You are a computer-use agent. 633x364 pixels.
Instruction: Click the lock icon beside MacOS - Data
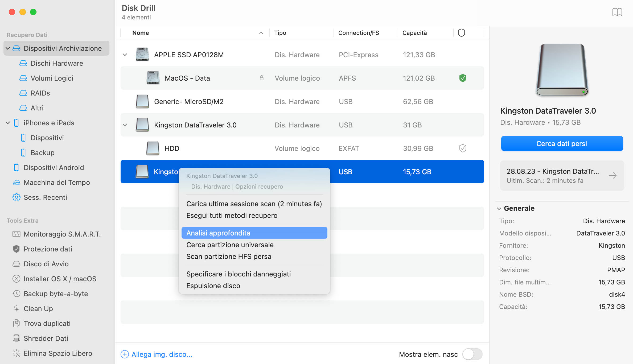261,78
